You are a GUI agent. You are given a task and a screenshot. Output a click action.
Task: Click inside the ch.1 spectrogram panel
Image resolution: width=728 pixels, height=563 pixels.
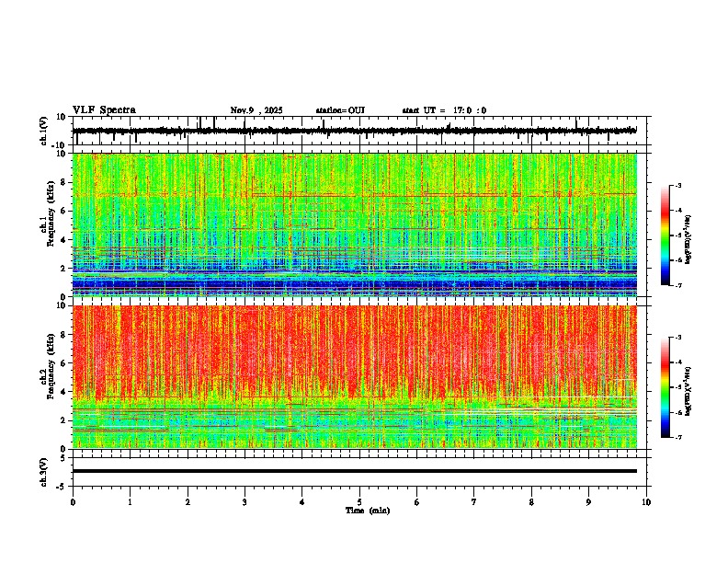pos(354,224)
